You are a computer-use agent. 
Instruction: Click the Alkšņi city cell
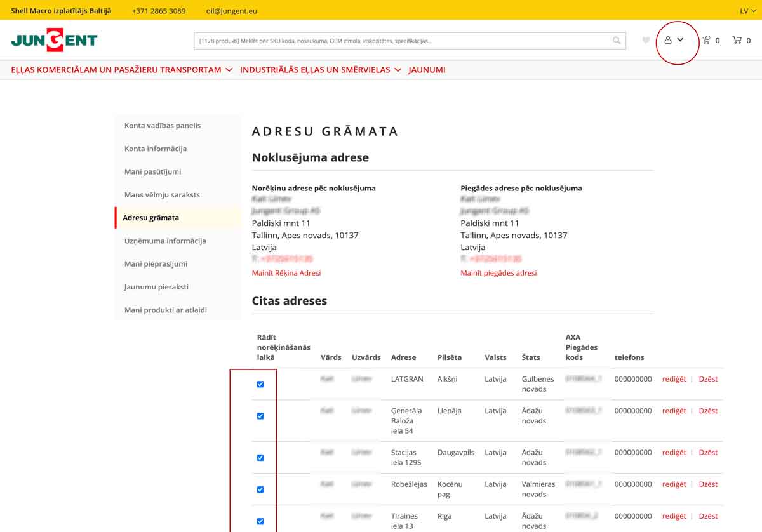448,379
